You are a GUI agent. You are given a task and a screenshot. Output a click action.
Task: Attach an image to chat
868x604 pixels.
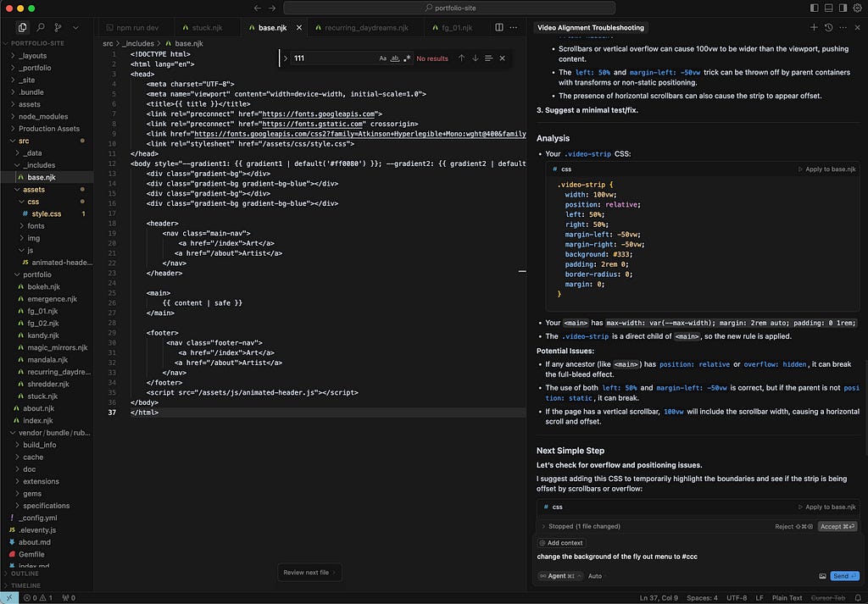[x=822, y=576]
